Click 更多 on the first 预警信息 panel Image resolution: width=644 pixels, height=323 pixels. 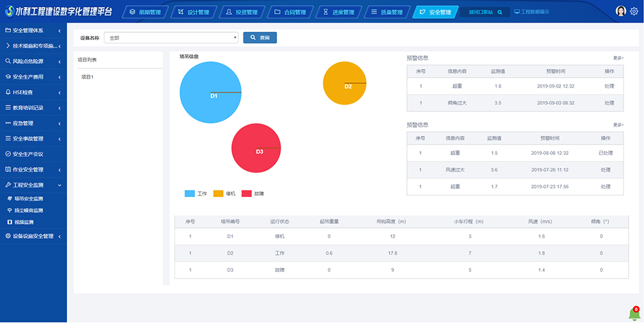point(618,57)
